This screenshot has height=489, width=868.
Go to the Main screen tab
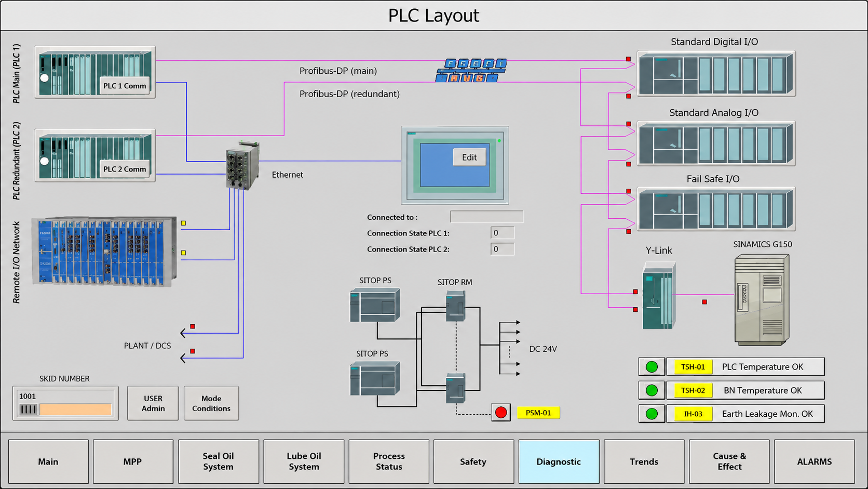tap(48, 461)
